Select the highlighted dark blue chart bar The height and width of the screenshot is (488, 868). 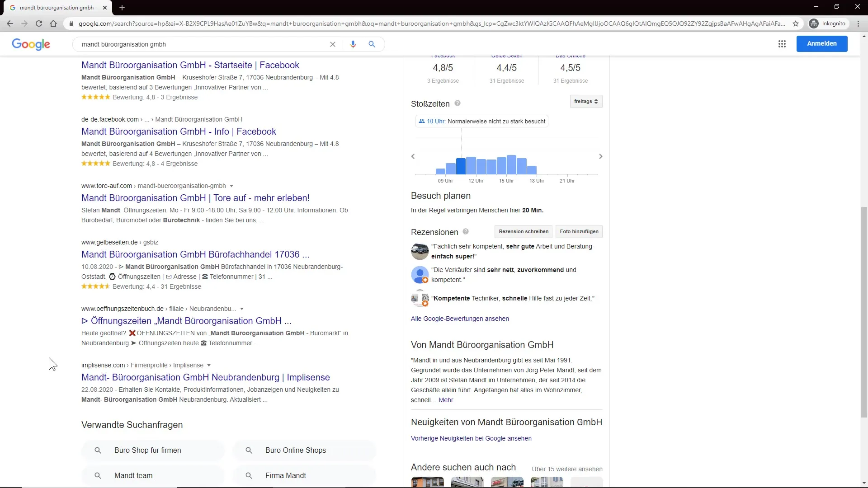pyautogui.click(x=461, y=166)
